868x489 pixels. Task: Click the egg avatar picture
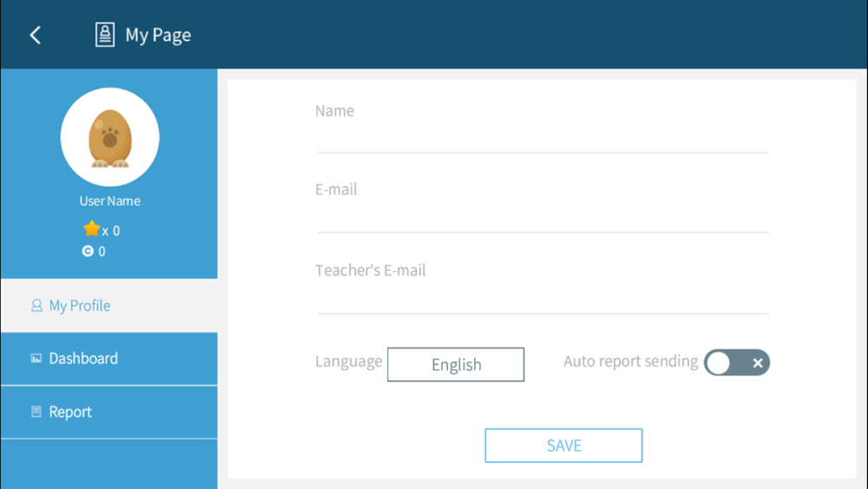click(x=109, y=136)
